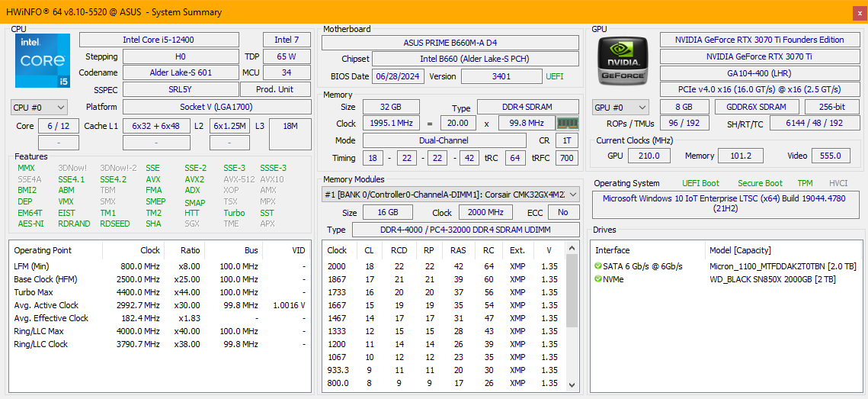The height and width of the screenshot is (399, 868).
Task: Click the scroll-up arrow in memory timings table
Action: [572, 249]
